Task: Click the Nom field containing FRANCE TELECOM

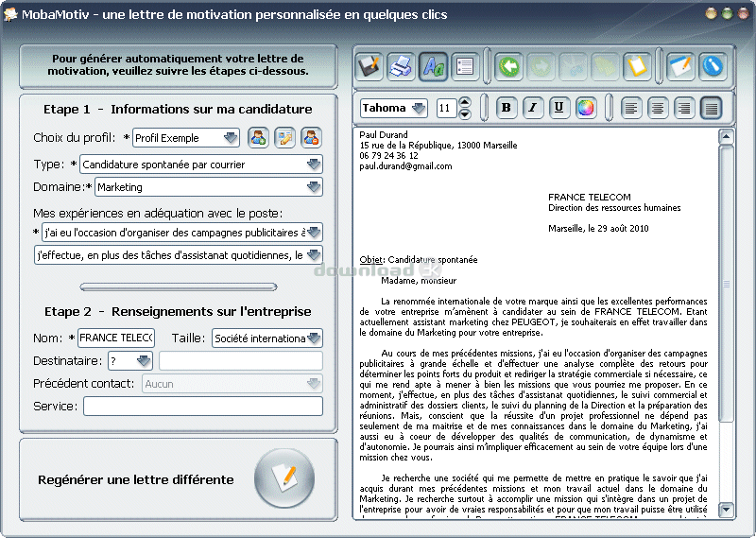Action: (116, 338)
